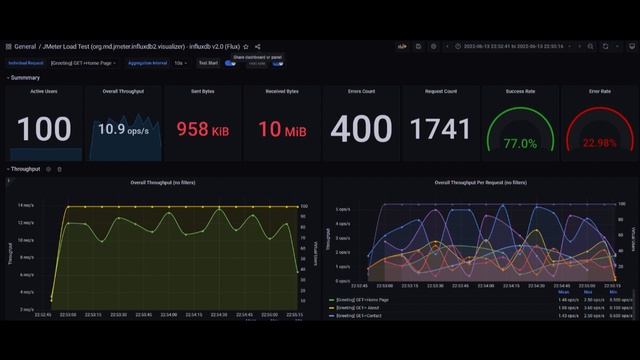Open Active Users panel title
The width and height of the screenshot is (640, 360).
tap(44, 91)
